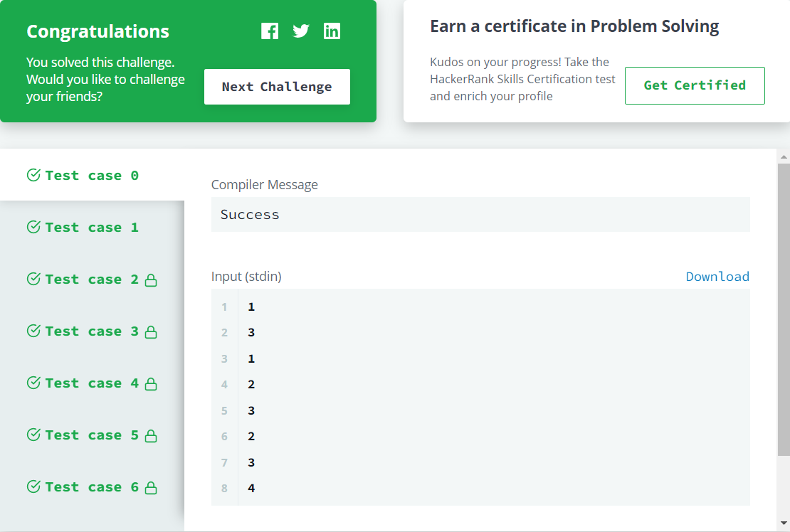This screenshot has height=532, width=790.
Task: Click the passed checkmark on Test case 4
Action: point(33,383)
